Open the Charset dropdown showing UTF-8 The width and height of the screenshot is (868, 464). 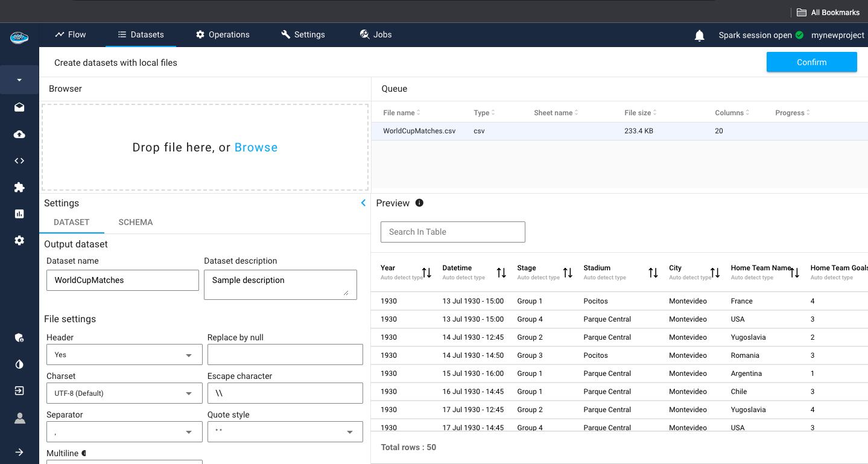pos(124,393)
